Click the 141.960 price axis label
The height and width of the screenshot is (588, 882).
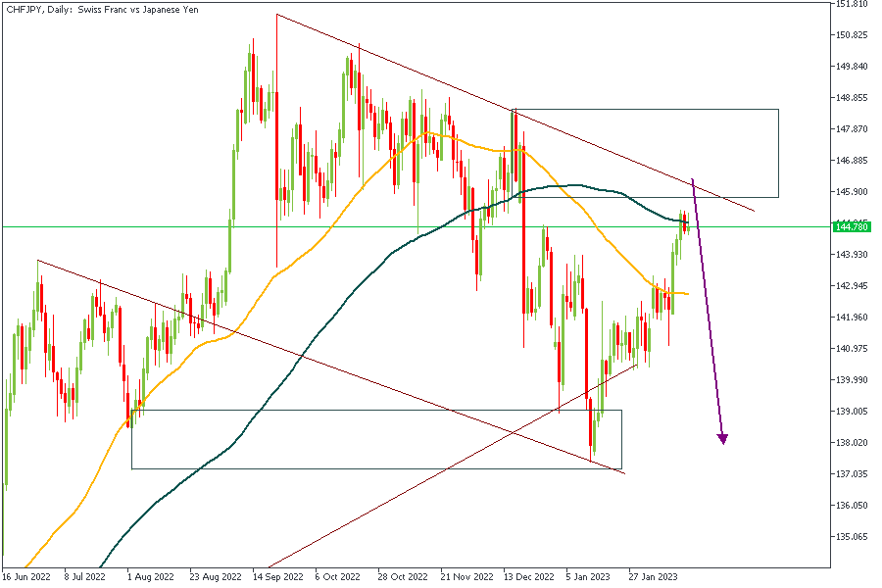point(852,318)
